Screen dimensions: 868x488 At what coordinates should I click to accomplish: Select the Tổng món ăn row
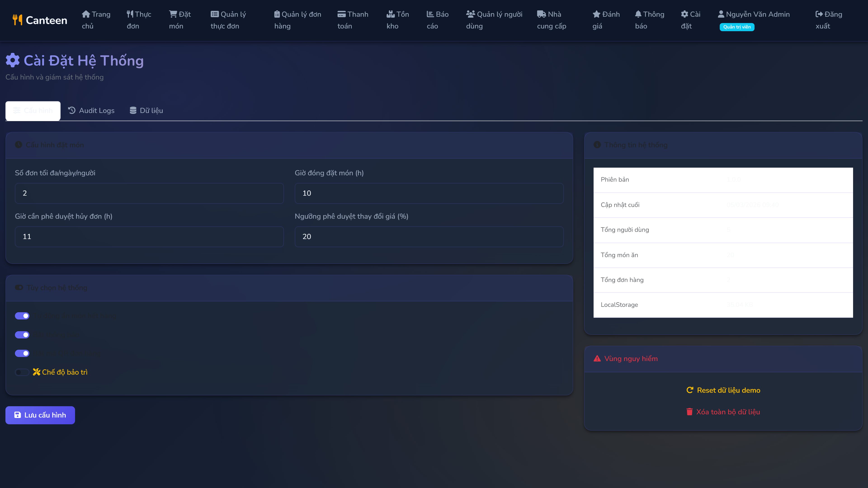coord(723,255)
